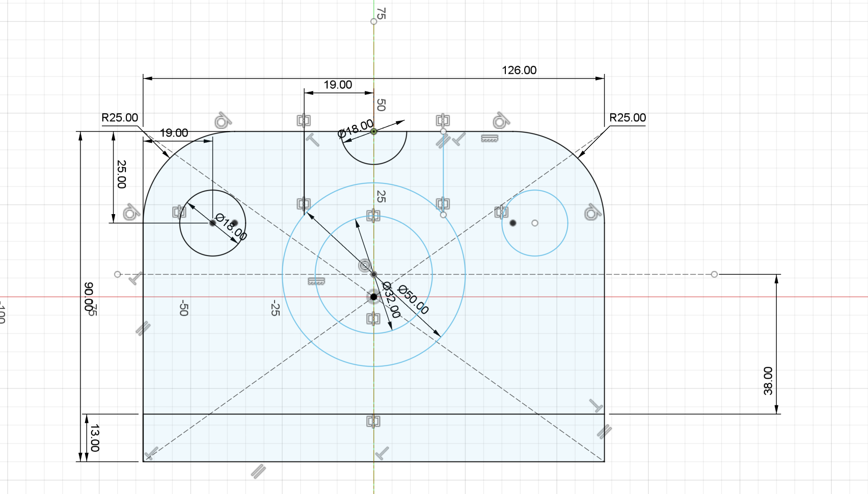Select symmetry glyph on the 13.00 offset horizontal line
This screenshot has width=868, height=494.
pos(373,421)
